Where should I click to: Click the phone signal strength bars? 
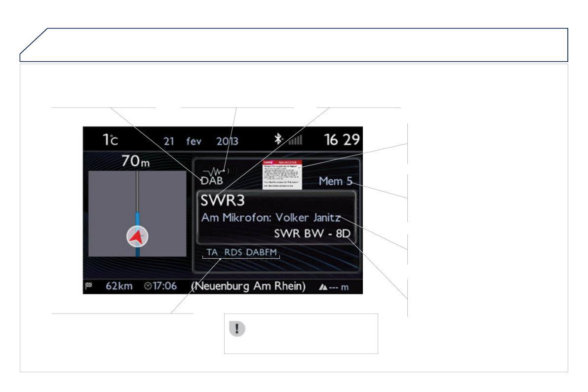click(x=295, y=140)
